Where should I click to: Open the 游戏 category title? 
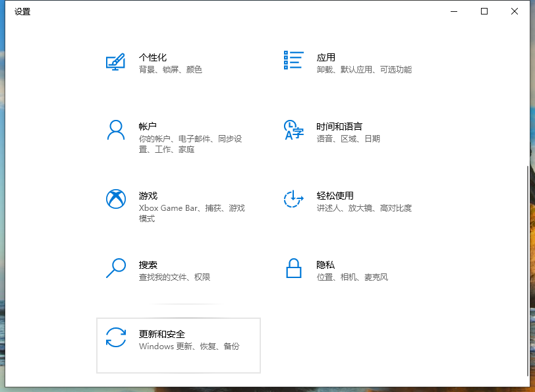[148, 196]
